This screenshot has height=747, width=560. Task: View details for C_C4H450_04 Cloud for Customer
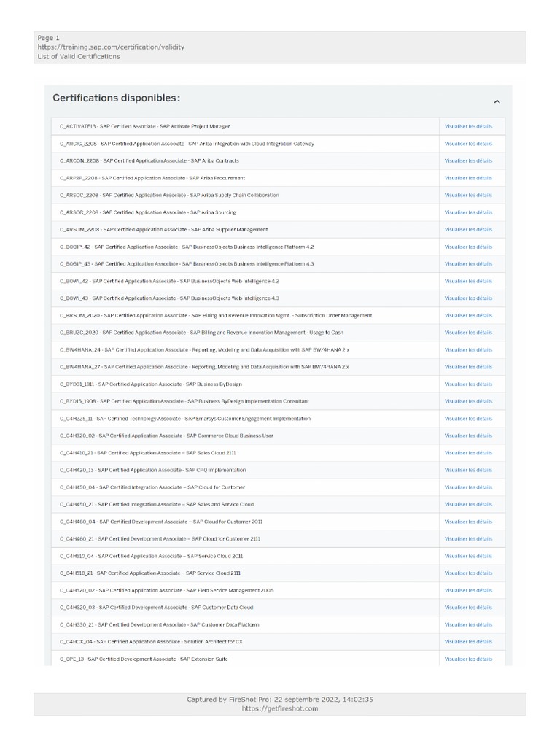[468, 487]
